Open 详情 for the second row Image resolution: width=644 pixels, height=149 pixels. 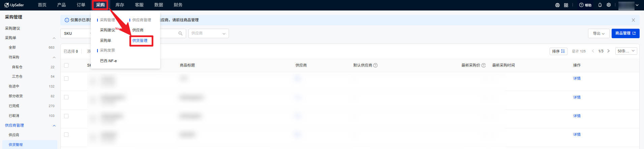click(577, 97)
